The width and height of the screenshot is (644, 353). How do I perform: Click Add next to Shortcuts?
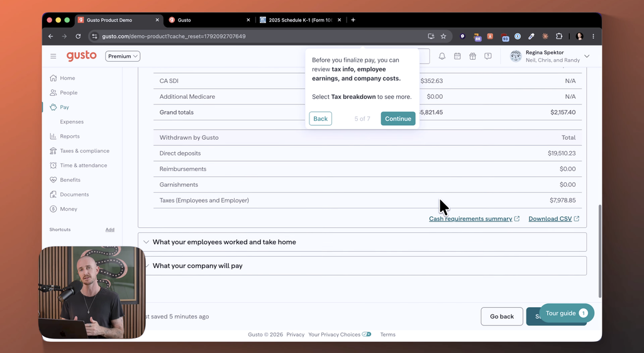[109, 230]
